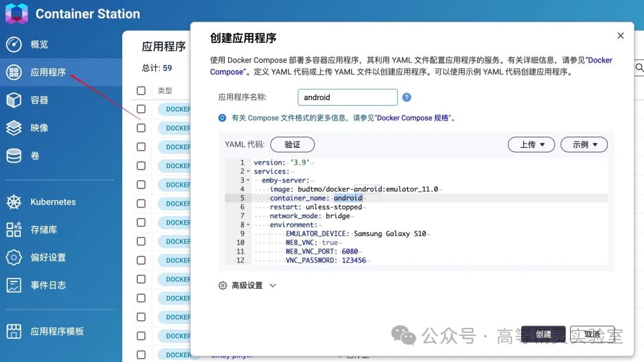Check the third DOCKER row checkbox
Viewport: 644px width, 362px height.
(x=141, y=147)
